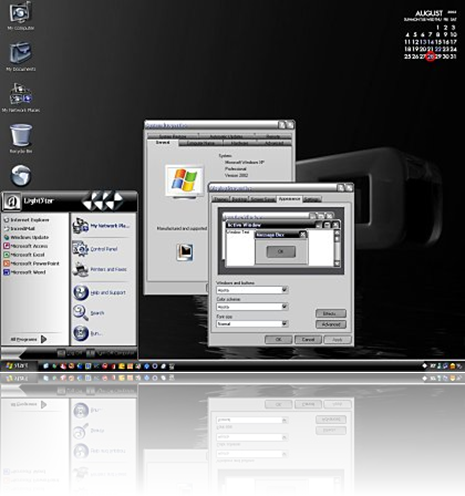The image size is (465, 496).
Task: Click the Log Off button in start menu
Action: click(x=70, y=353)
